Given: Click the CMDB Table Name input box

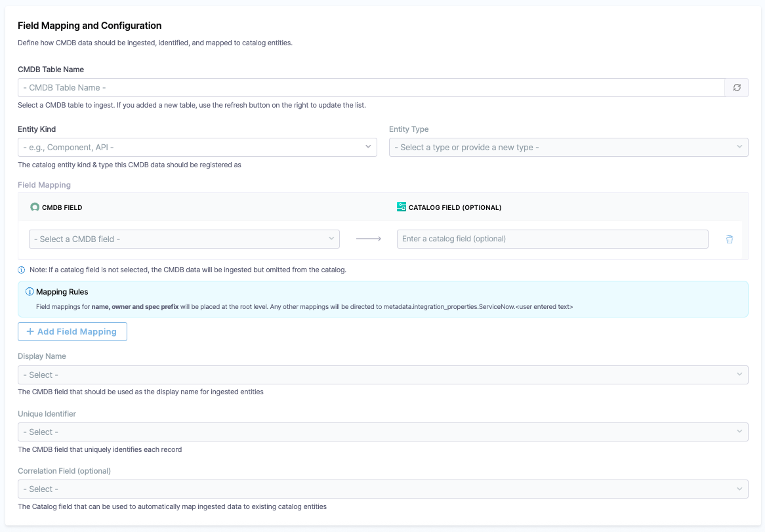Looking at the screenshot, I should pos(367,87).
